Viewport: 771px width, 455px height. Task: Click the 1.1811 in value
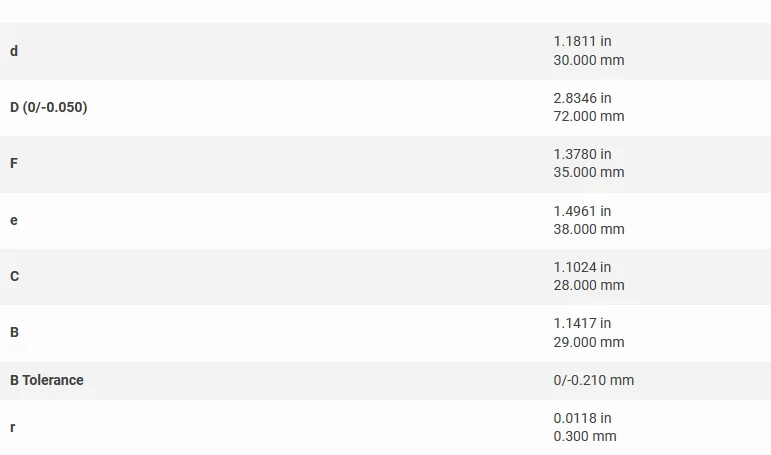click(x=582, y=41)
